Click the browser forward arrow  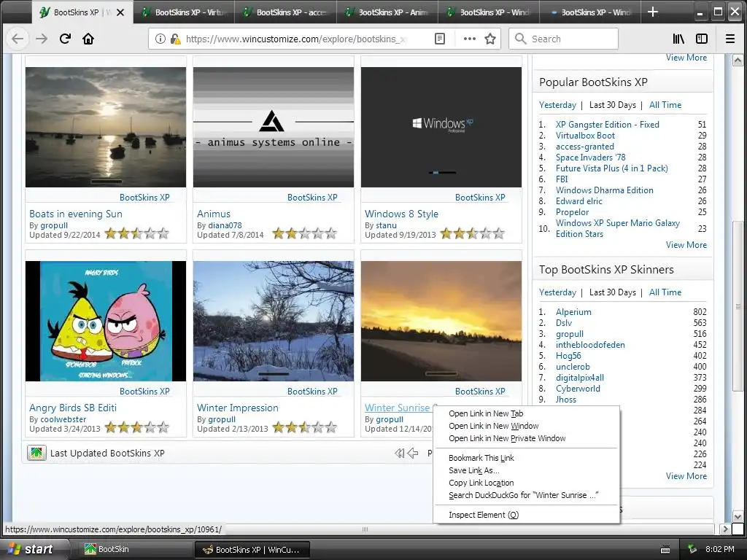tap(42, 39)
